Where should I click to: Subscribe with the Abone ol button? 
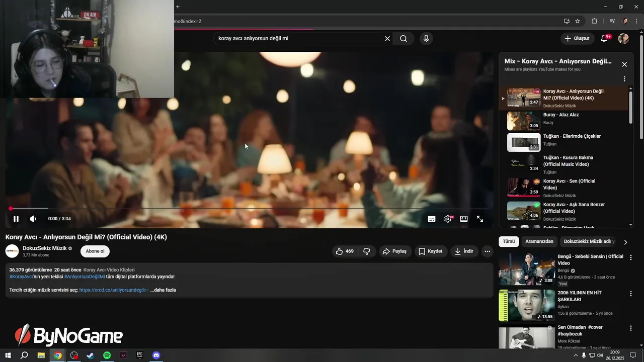[95, 251]
